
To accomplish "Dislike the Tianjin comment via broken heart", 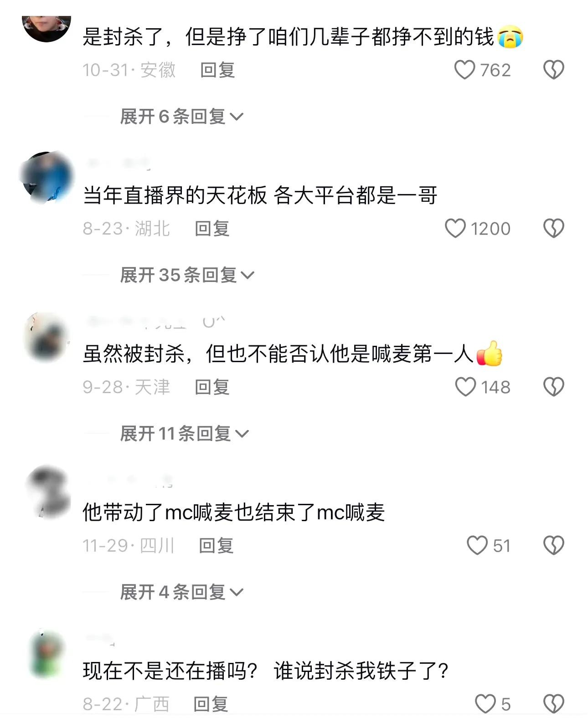I will pos(554,387).
